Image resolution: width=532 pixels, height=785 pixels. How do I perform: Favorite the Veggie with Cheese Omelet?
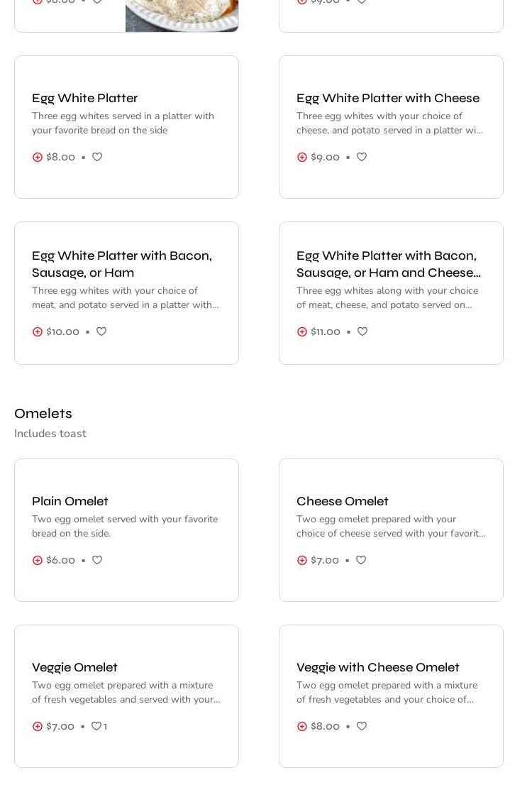(x=362, y=726)
